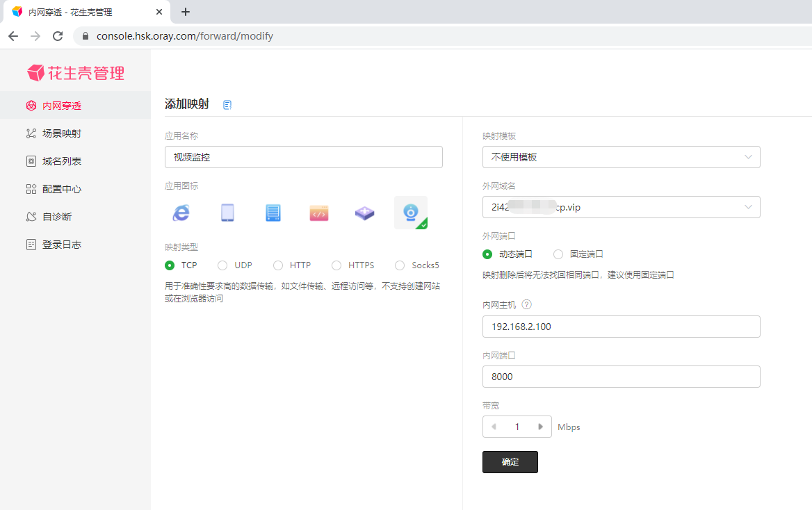The height and width of the screenshot is (510, 812).
Task: Click the back navigation arrow
Action: pyautogui.click(x=13, y=36)
